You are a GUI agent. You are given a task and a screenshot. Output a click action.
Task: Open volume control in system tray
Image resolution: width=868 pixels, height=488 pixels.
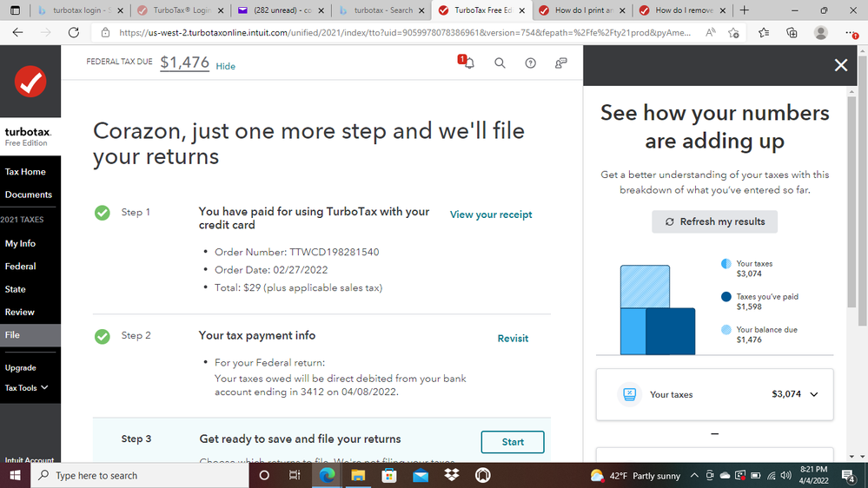click(786, 475)
